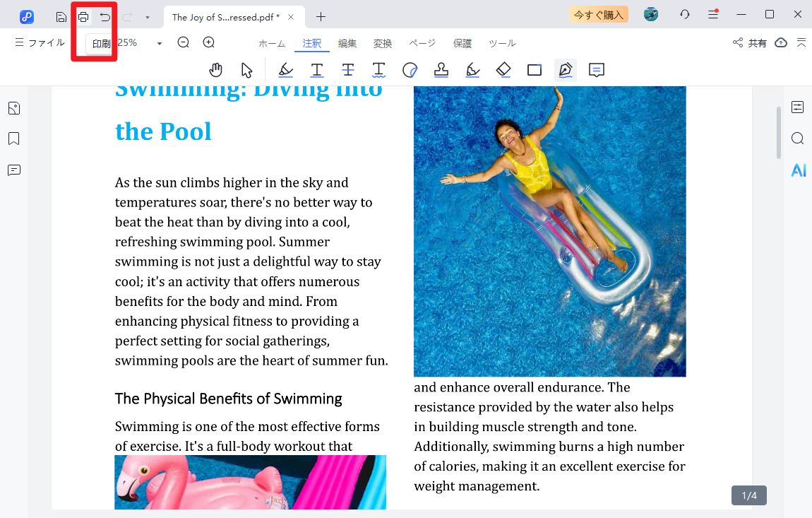This screenshot has width=812, height=518.
Task: Open the 変換 tab
Action: [x=383, y=43]
